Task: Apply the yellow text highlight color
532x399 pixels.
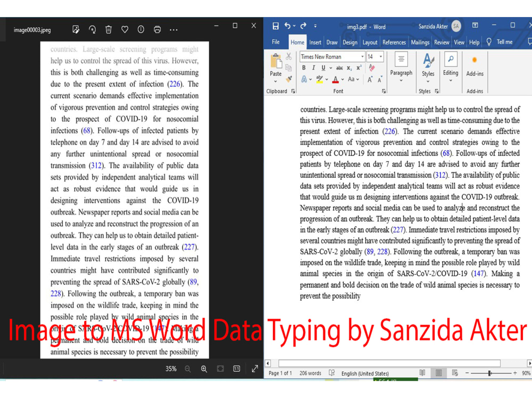Action: pos(319,79)
